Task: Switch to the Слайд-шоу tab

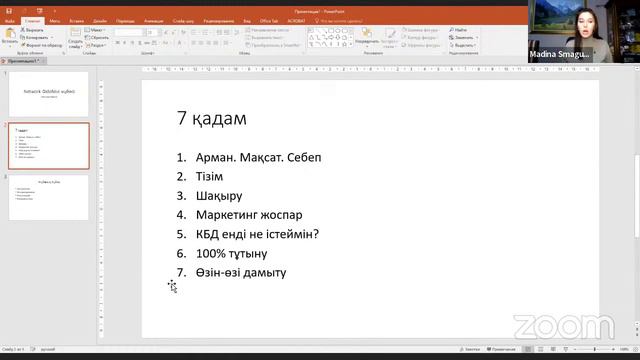Action: pyautogui.click(x=183, y=21)
